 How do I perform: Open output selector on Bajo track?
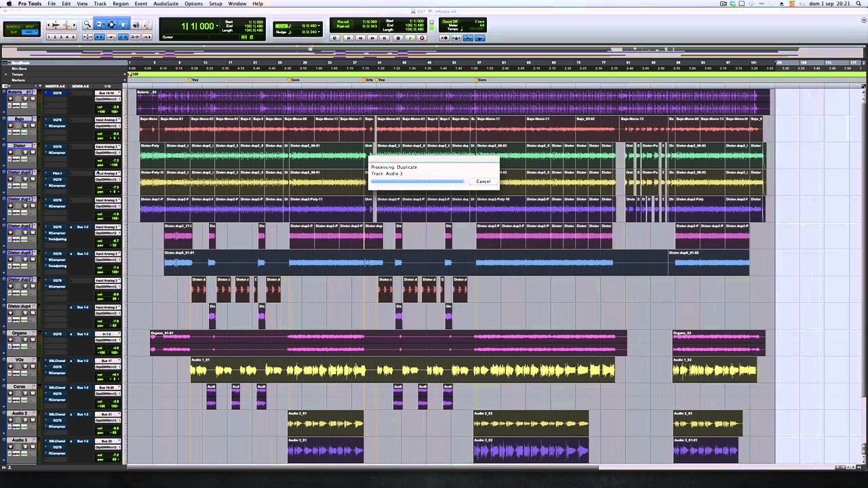tap(108, 126)
